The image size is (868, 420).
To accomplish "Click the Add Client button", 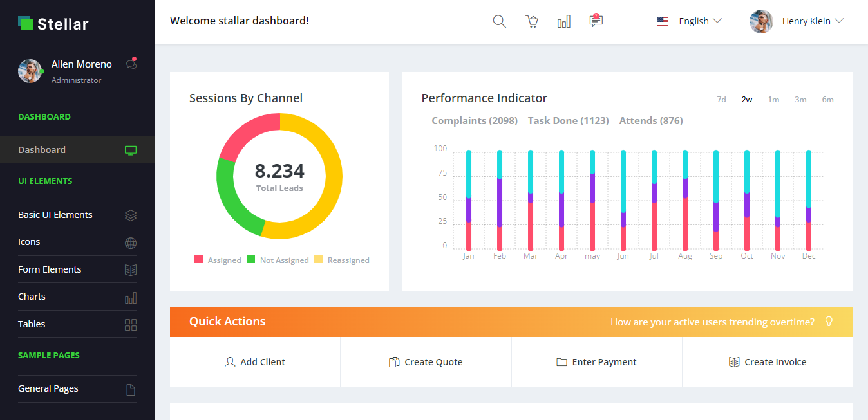I will tap(255, 362).
